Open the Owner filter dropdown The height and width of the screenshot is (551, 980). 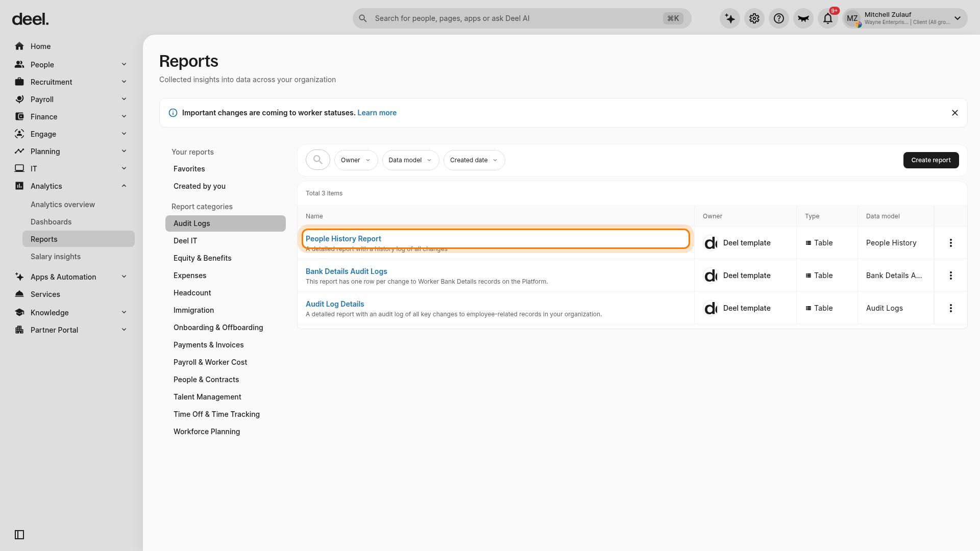click(x=356, y=160)
